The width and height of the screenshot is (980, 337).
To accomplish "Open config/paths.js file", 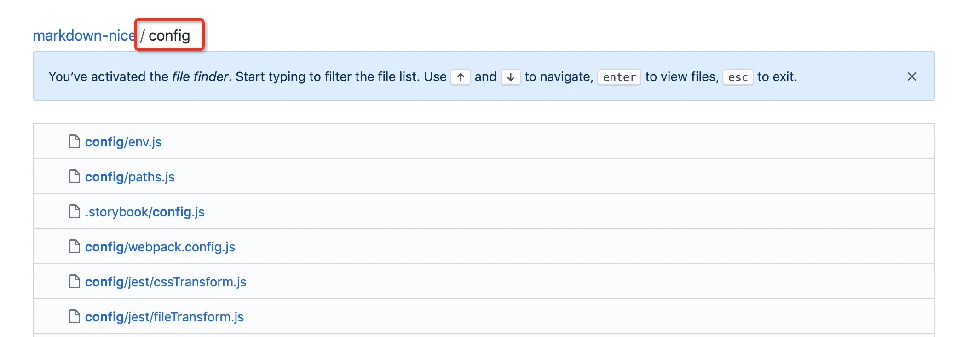I will coord(130,177).
